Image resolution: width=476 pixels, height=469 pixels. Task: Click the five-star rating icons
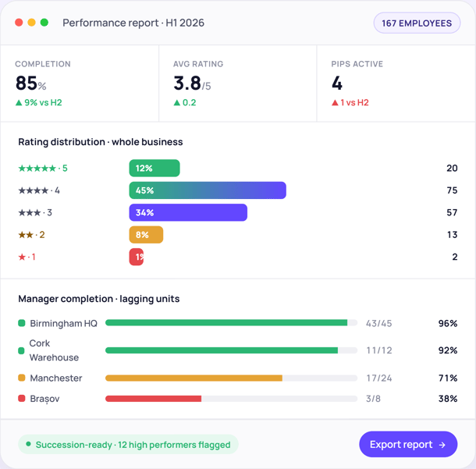click(37, 169)
